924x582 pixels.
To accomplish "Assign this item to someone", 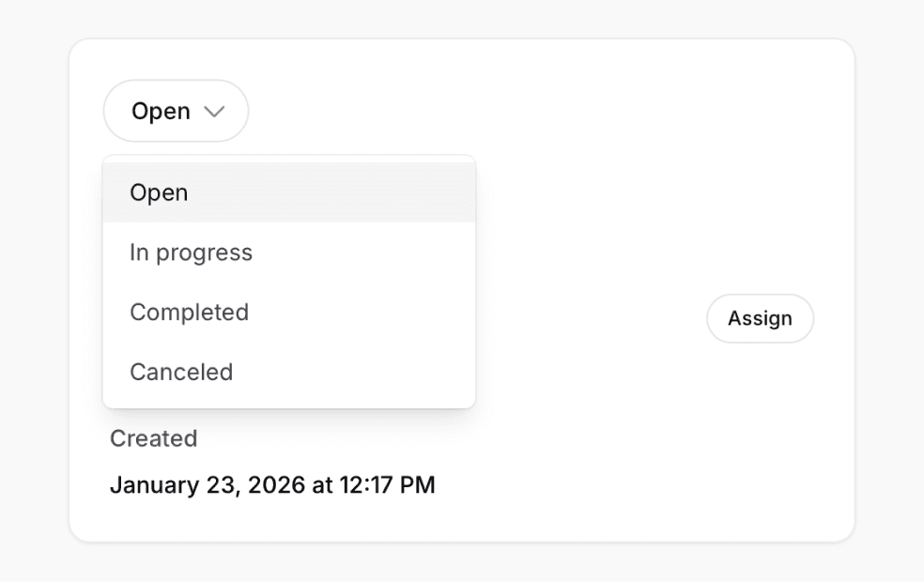I will [x=760, y=318].
